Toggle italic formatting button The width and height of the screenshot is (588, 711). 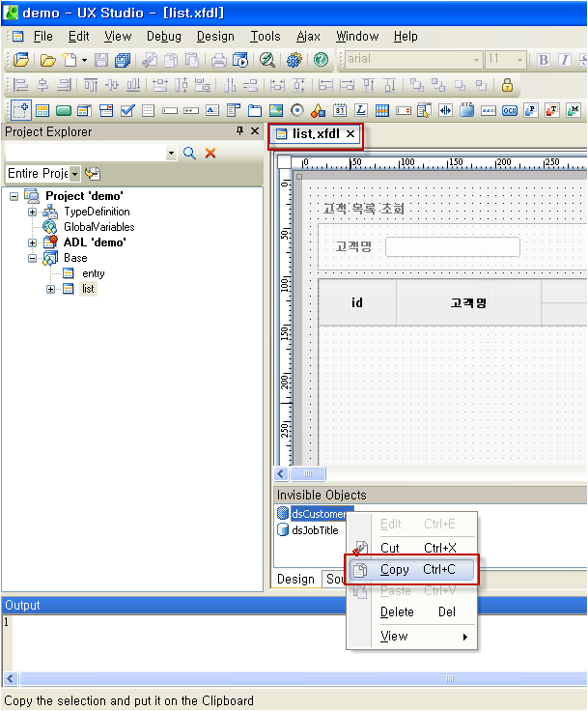[563, 60]
